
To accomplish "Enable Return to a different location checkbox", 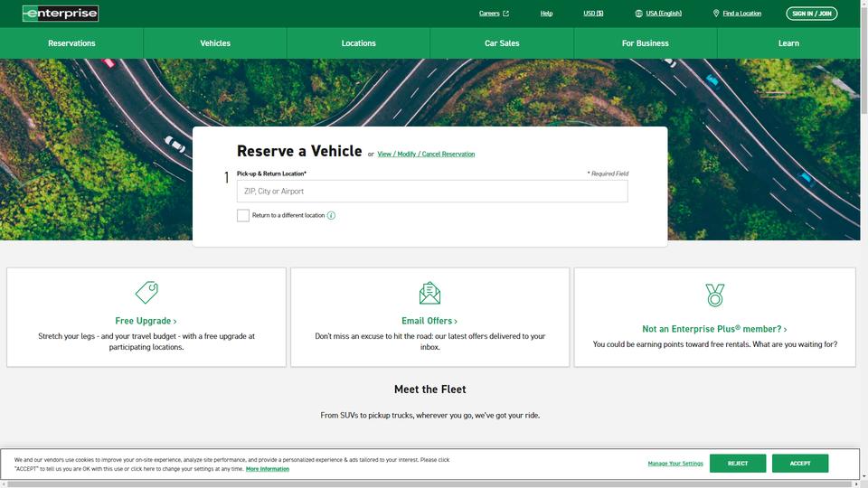I will point(243,215).
